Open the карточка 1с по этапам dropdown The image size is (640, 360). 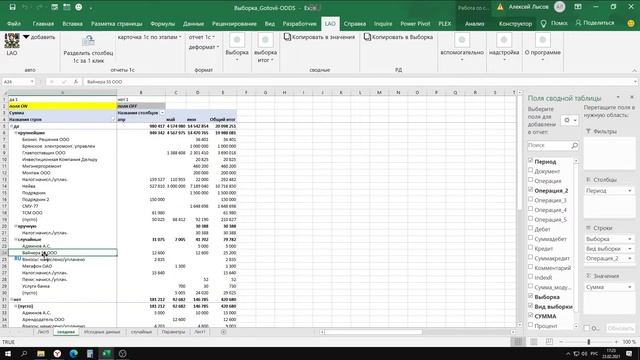coord(149,37)
